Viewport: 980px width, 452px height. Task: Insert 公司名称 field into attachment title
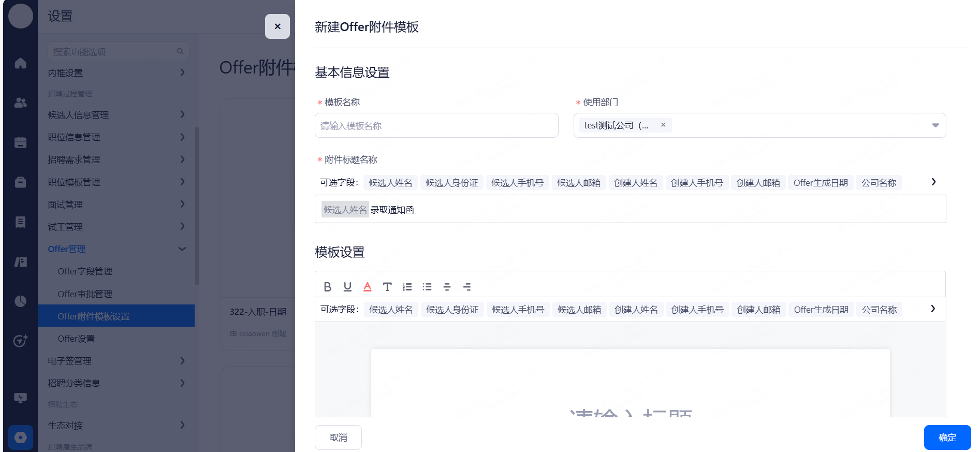[x=879, y=183]
